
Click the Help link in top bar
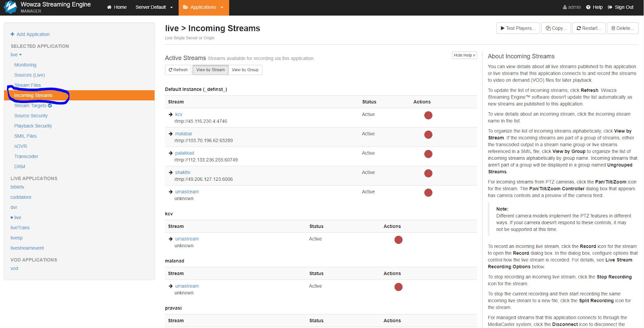tap(597, 7)
